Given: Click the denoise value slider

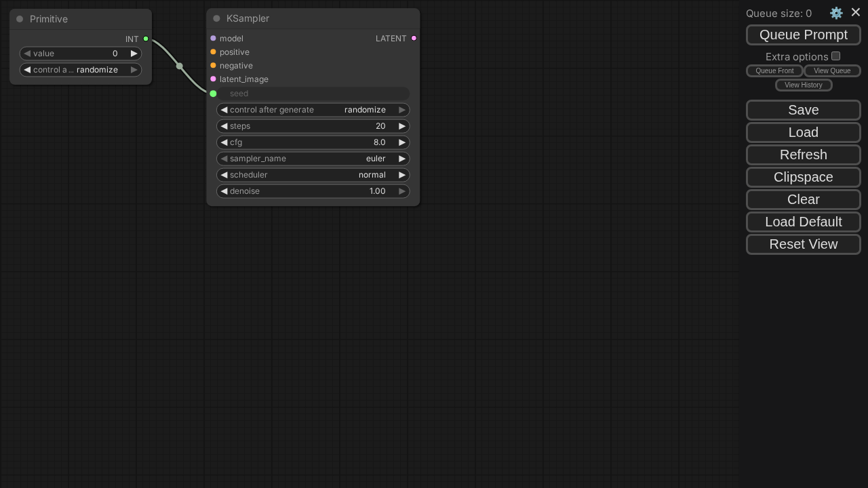Looking at the screenshot, I should tap(313, 191).
